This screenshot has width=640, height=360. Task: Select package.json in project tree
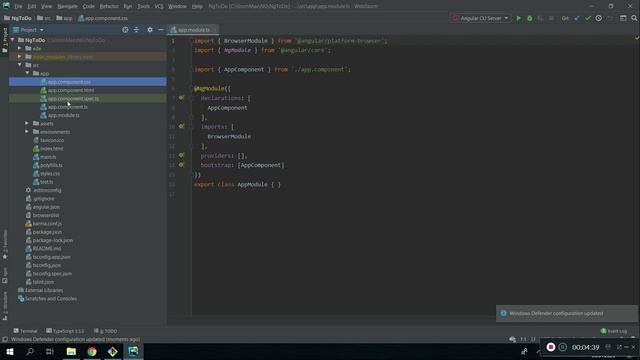[47, 232]
